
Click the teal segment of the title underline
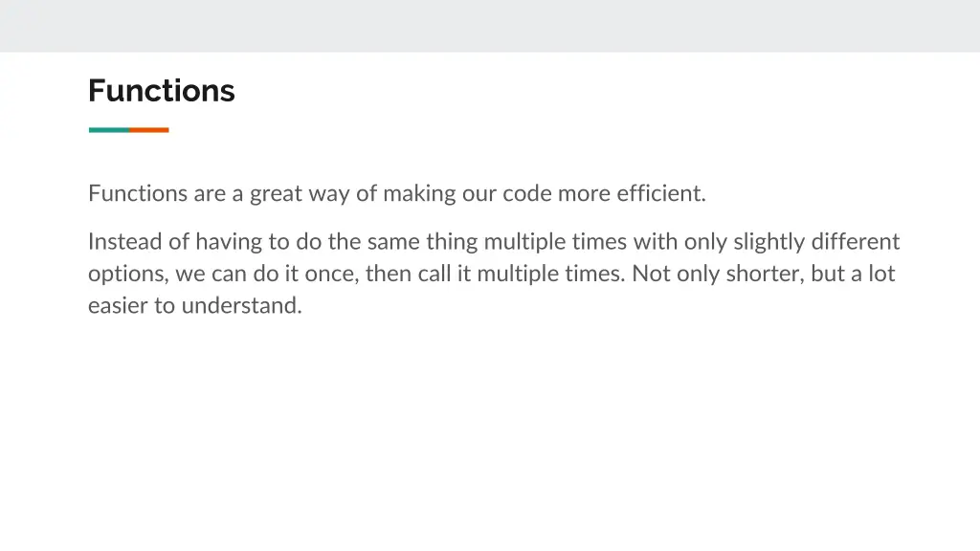pos(109,130)
